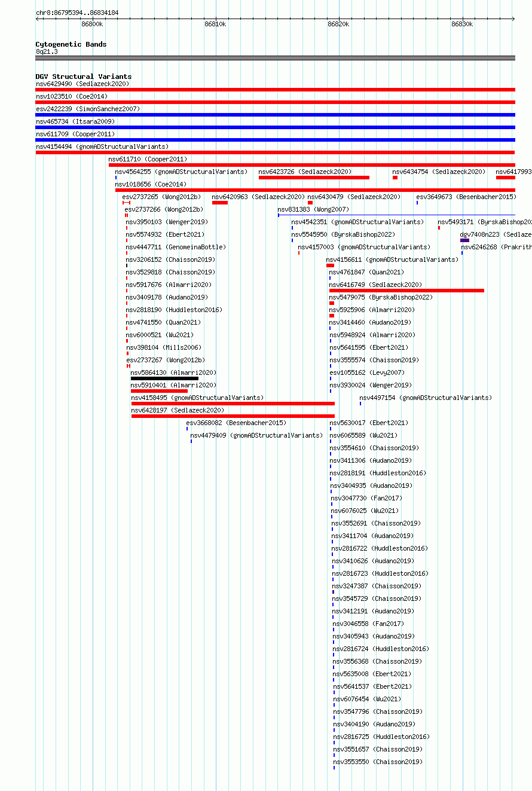Click the nsv5917676 (Almarri2020) label
This screenshot has height=791, width=532.
tap(169, 285)
